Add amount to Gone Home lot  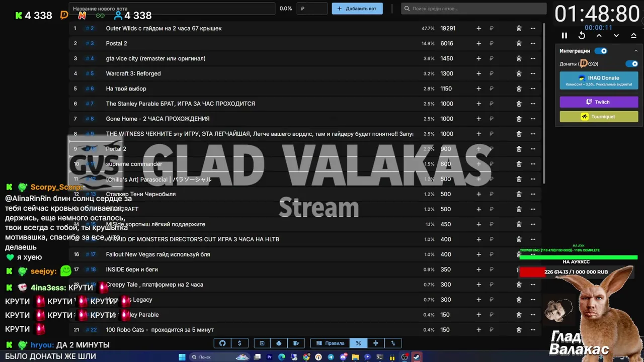coord(478,119)
